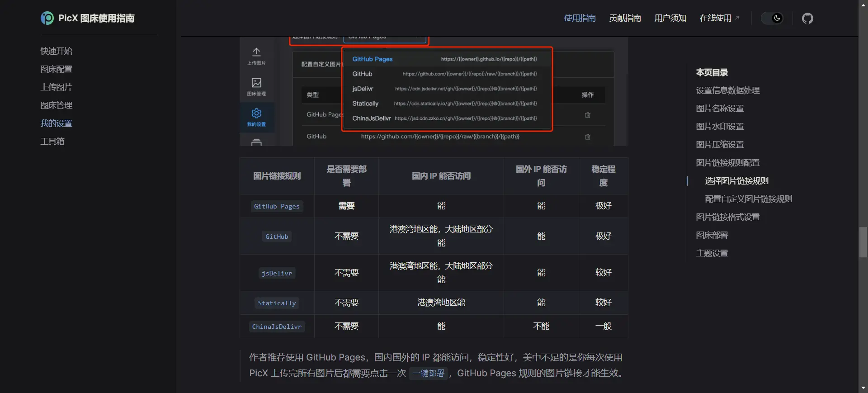Open 在线使用 external link
The height and width of the screenshot is (393, 868).
pyautogui.click(x=719, y=18)
